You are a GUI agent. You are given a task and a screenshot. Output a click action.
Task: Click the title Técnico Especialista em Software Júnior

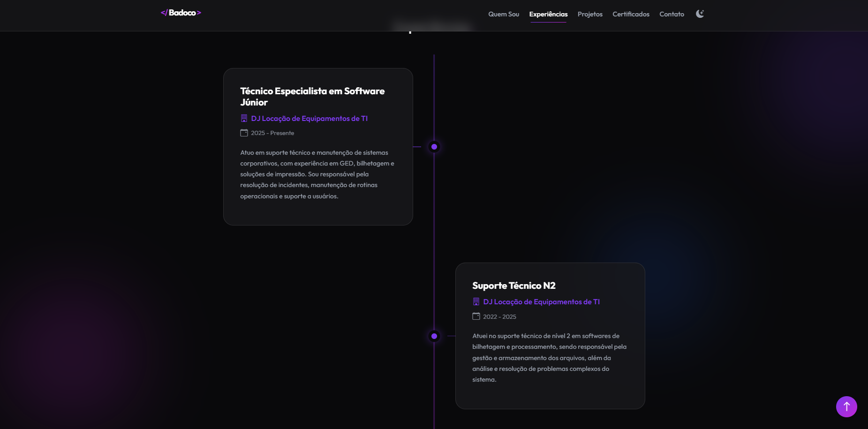pyautogui.click(x=312, y=97)
